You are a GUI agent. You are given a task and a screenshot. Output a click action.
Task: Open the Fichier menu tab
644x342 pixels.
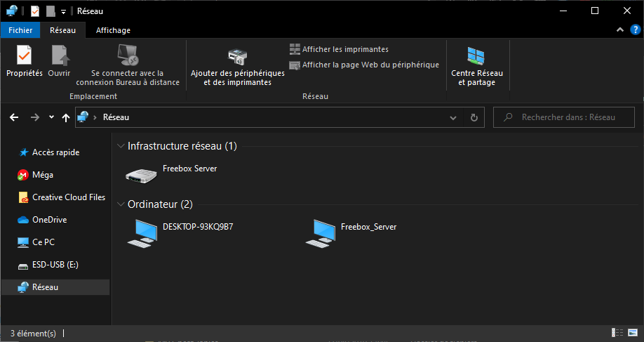click(20, 30)
